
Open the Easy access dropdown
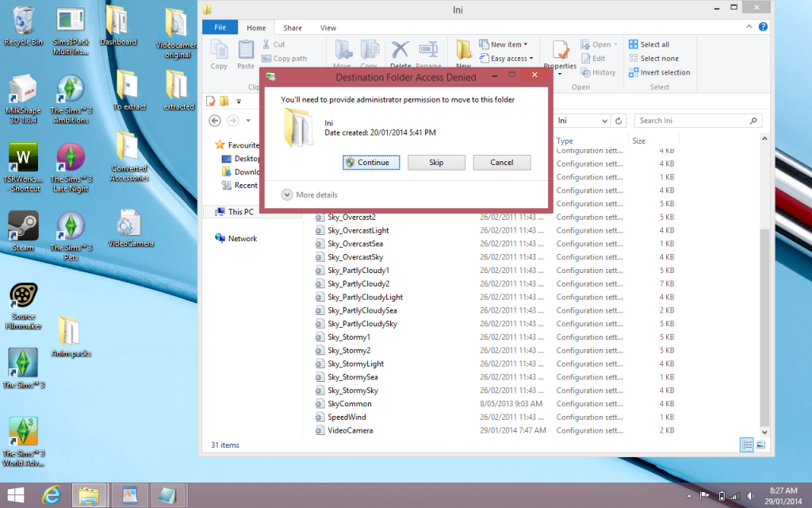tap(506, 59)
